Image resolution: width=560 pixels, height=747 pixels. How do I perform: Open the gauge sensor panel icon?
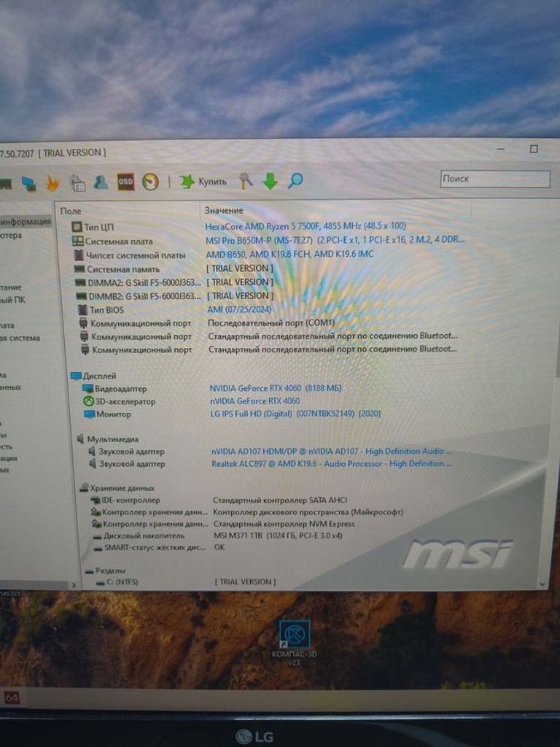[x=150, y=182]
